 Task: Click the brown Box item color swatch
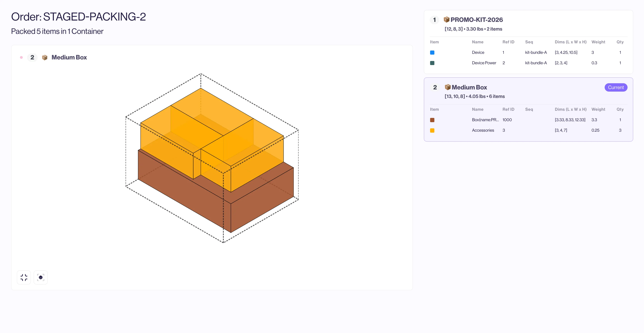pos(432,120)
